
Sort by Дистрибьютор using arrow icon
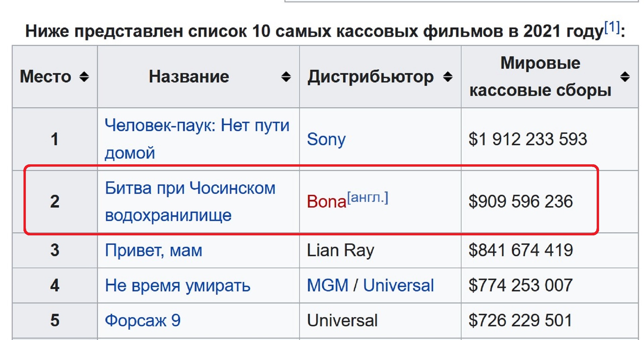point(447,77)
